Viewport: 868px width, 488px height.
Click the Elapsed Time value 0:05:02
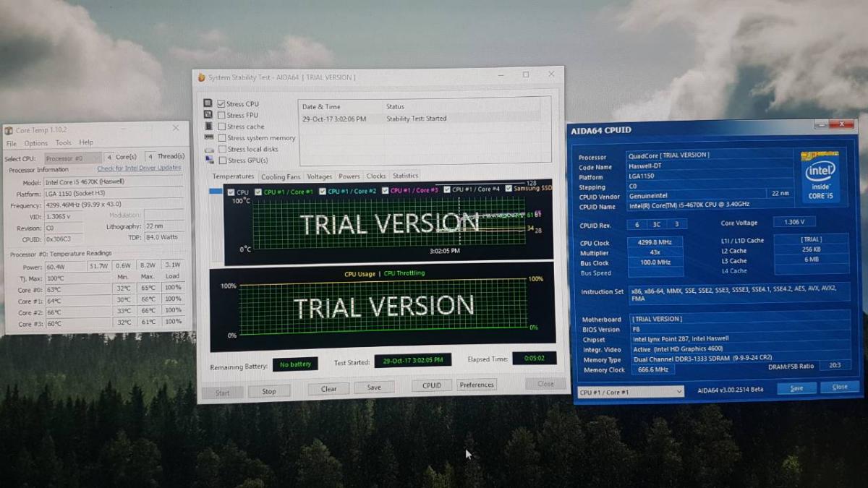point(535,358)
